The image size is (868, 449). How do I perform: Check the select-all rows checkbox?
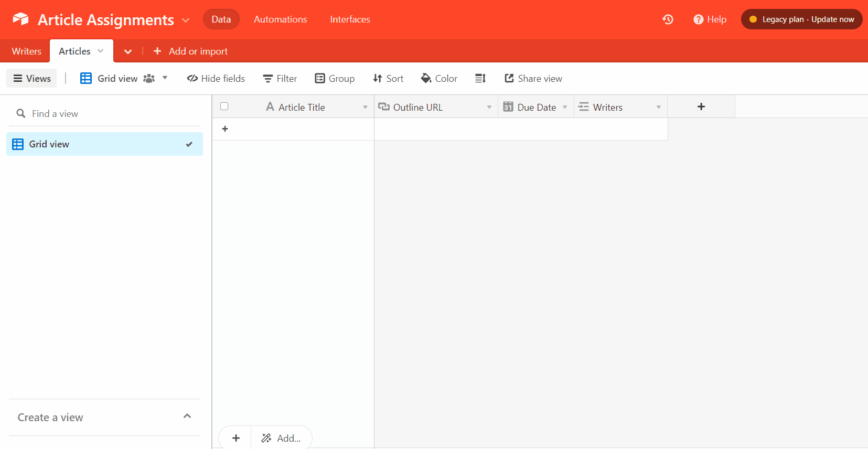click(x=224, y=106)
